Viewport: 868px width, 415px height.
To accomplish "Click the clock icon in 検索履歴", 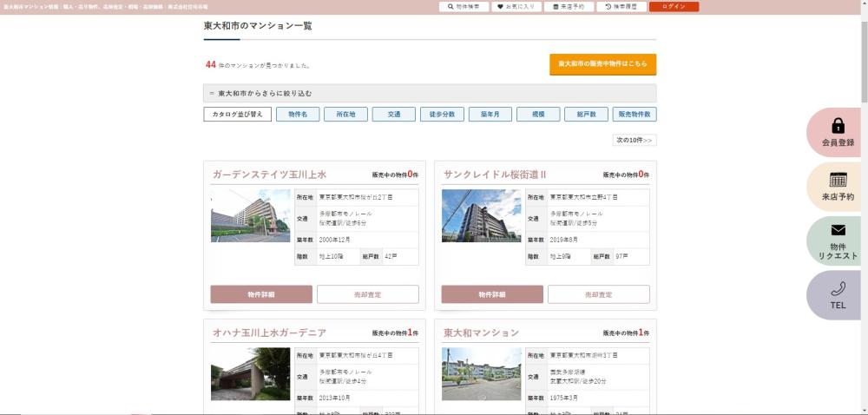I will pos(608,7).
